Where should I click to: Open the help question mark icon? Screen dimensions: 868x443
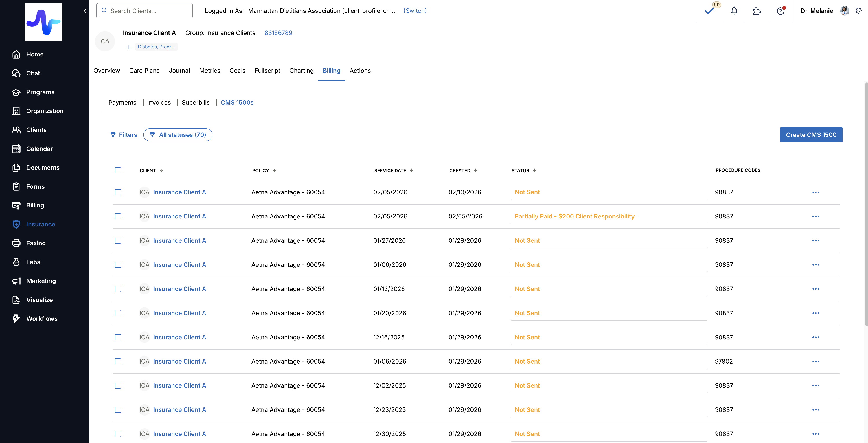tap(780, 11)
